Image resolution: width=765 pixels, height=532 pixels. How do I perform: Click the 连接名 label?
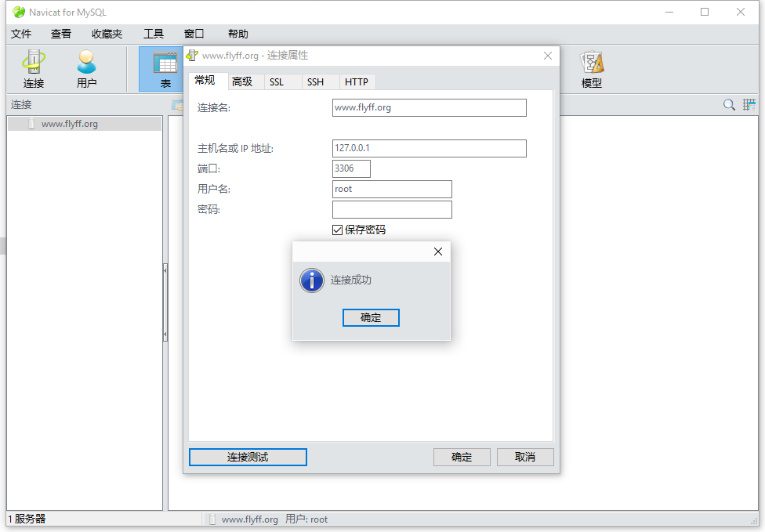coord(214,108)
